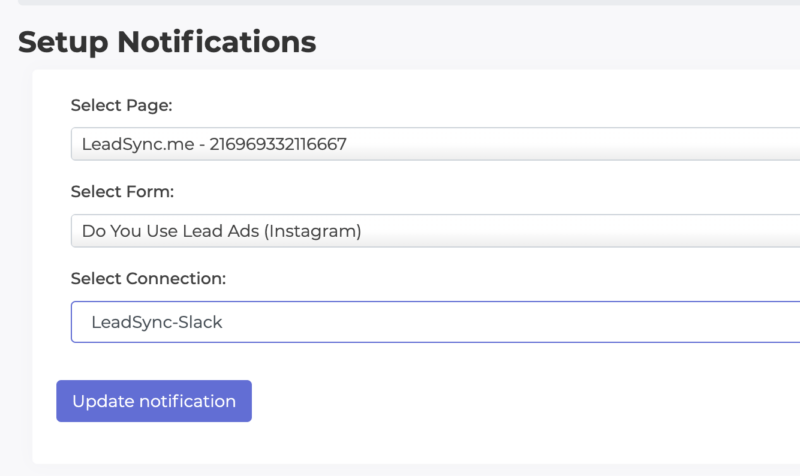Click the "Do You Use Lead Ads (Instagram)" value

click(x=221, y=231)
